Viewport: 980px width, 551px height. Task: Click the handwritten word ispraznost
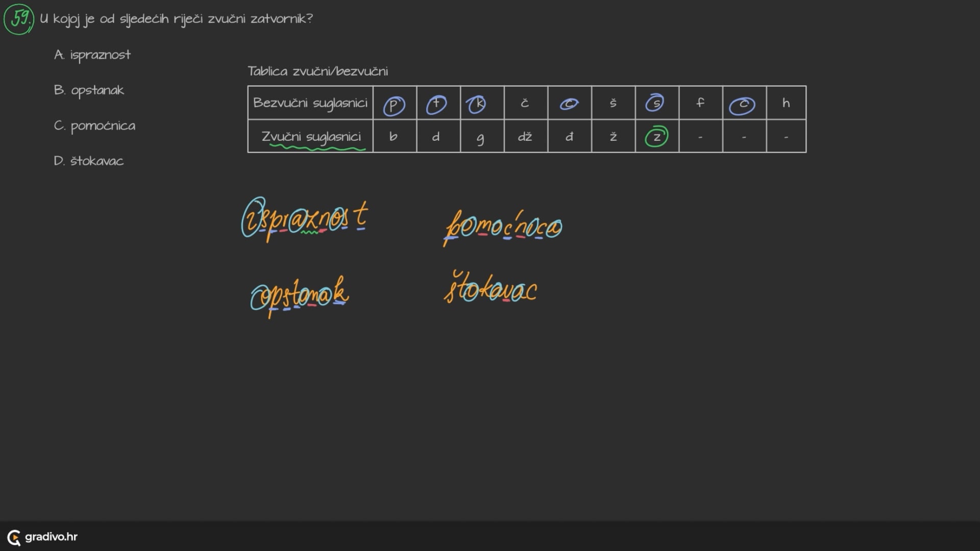(305, 219)
